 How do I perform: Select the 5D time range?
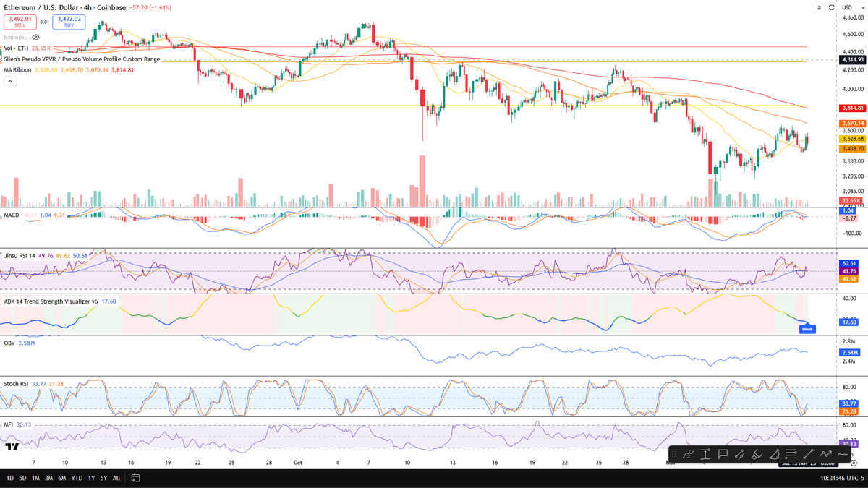click(x=23, y=478)
